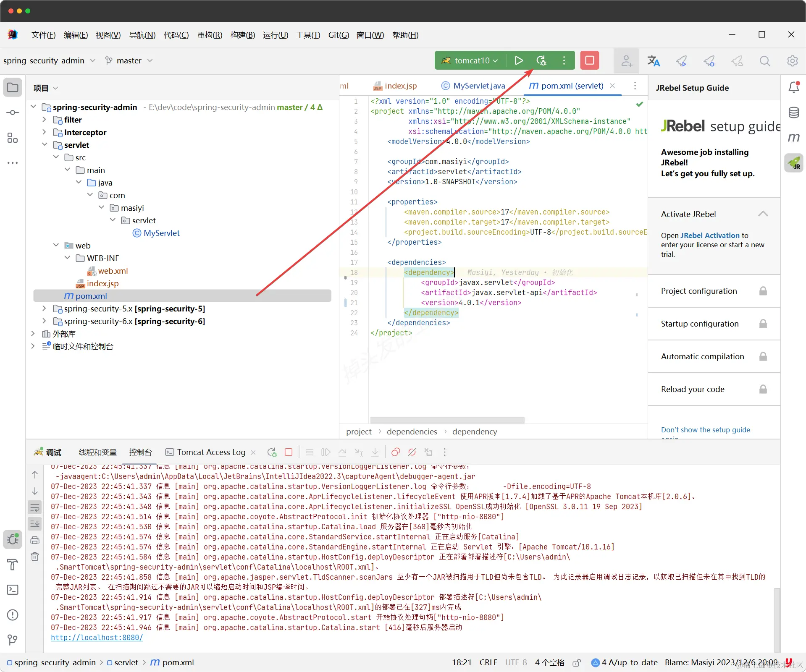Expand 外部库 node

pyautogui.click(x=33, y=334)
